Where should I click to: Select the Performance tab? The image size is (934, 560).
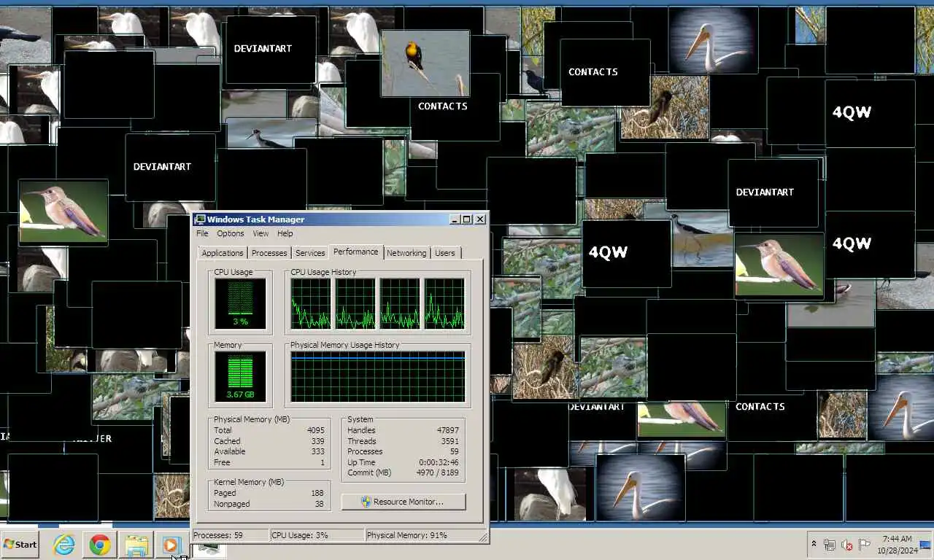coord(356,252)
